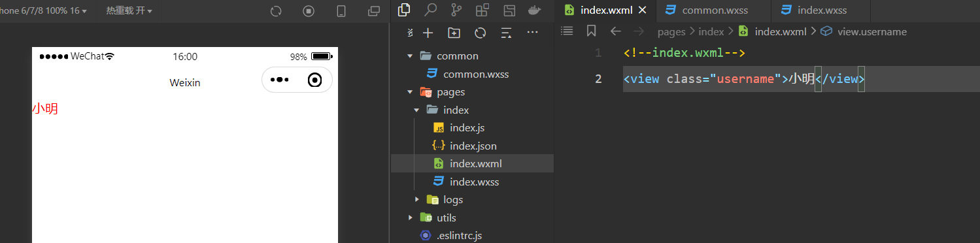Navigate back with the left arrow
The width and height of the screenshot is (980, 243).
(x=615, y=31)
